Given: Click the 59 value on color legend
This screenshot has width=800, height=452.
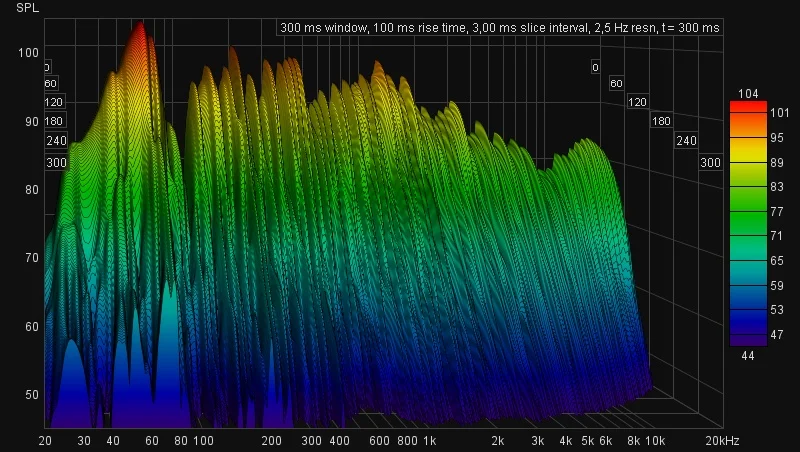Looking at the screenshot, I should pyautogui.click(x=777, y=285).
